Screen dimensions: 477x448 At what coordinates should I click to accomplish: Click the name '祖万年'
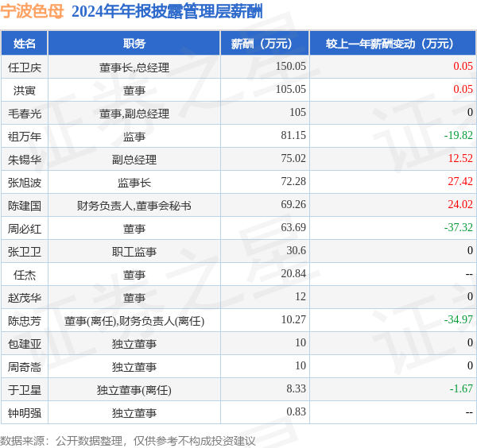pos(25,137)
